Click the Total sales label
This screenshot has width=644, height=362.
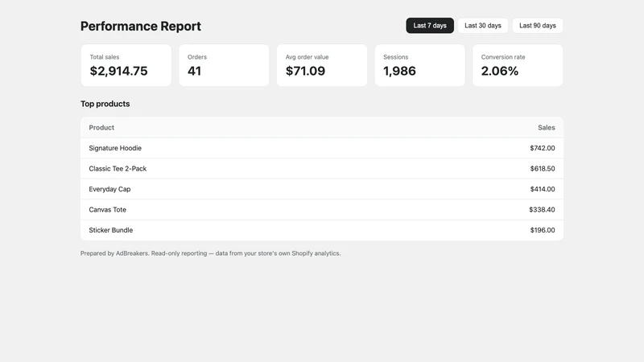(105, 57)
